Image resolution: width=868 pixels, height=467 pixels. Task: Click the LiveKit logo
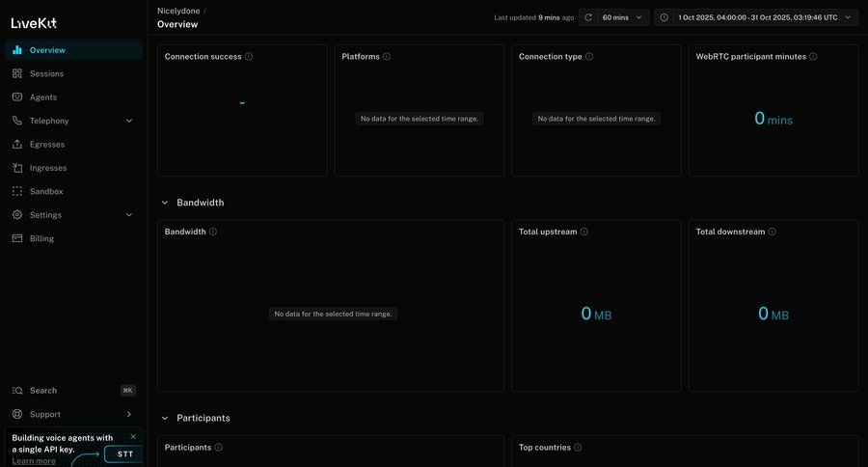(x=34, y=23)
